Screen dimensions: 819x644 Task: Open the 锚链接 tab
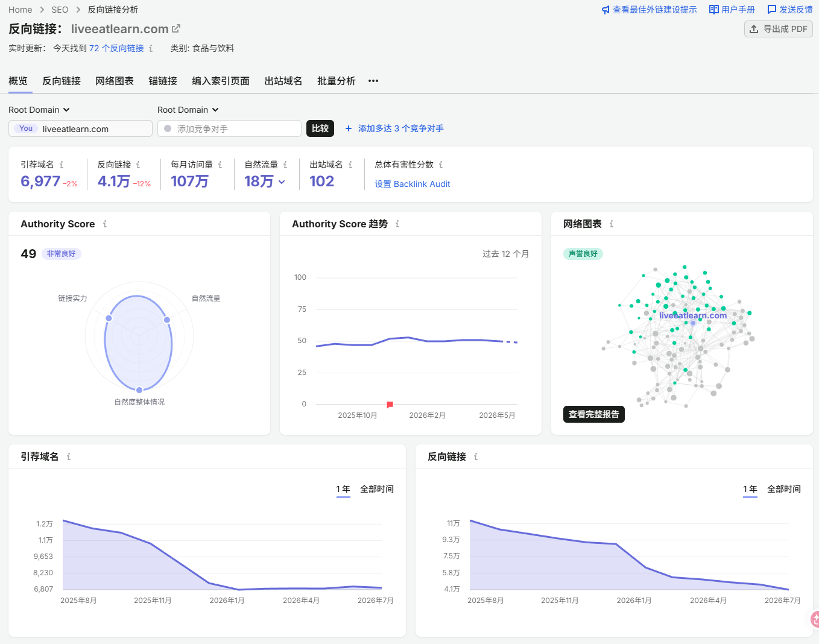[163, 81]
